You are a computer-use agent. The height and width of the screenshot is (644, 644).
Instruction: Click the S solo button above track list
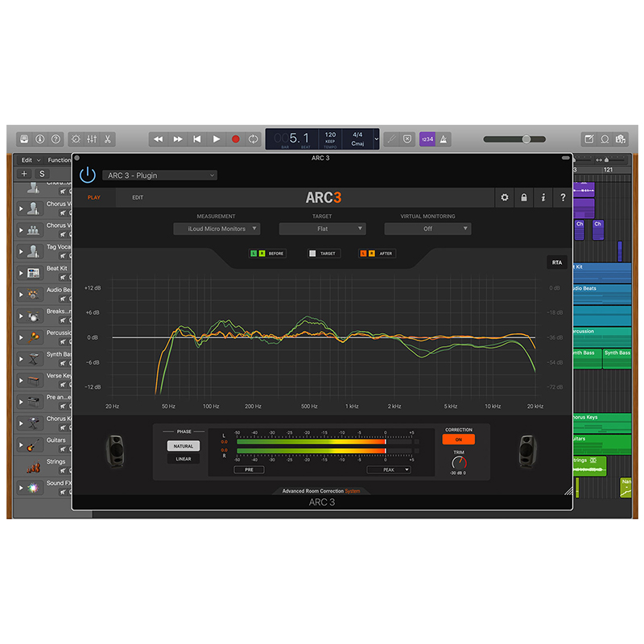tap(42, 174)
